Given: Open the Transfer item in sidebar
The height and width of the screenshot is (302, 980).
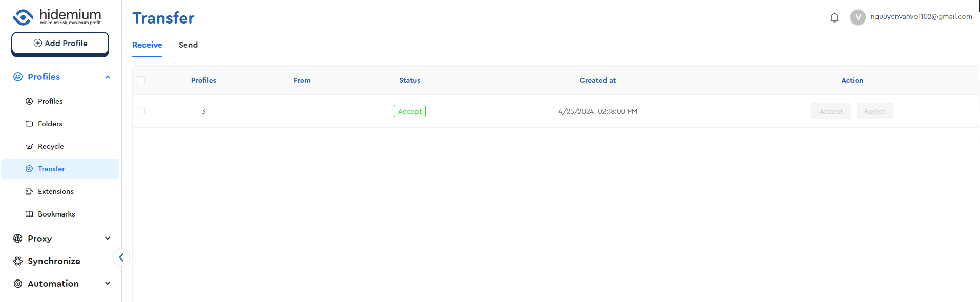Looking at the screenshot, I should coord(51,169).
